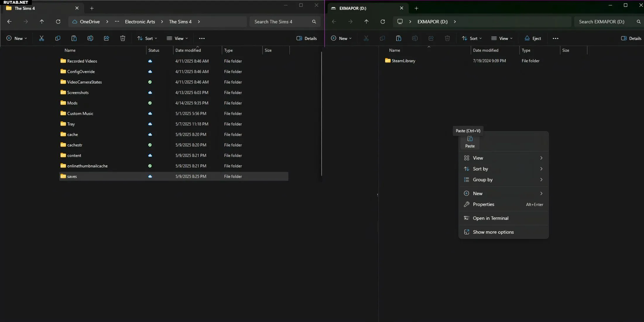644x322 pixels.
Task: Toggle Details pane in The Sims 4 window
Action: point(306,38)
